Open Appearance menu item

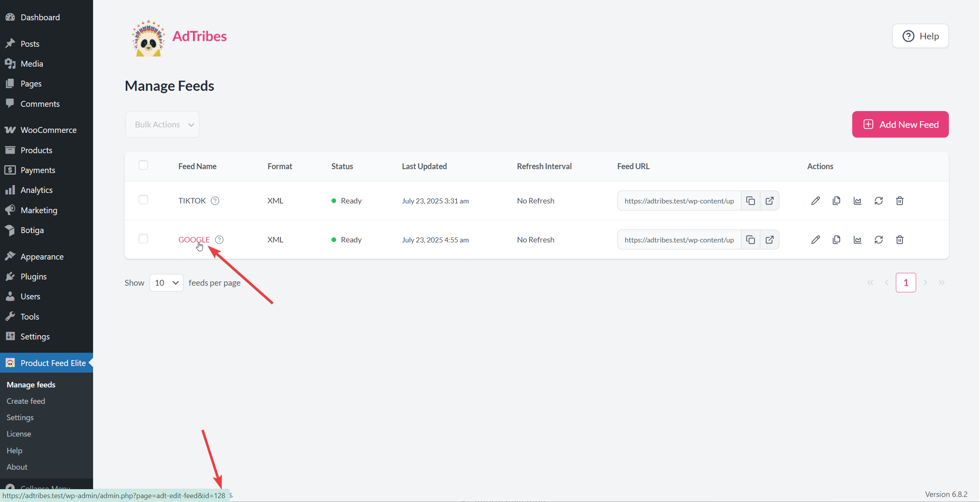pyautogui.click(x=46, y=256)
